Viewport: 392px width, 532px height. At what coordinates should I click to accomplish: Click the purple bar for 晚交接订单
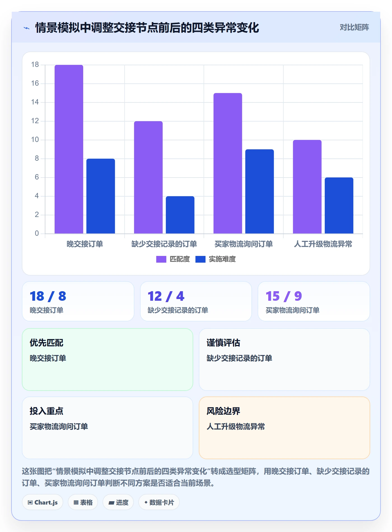69,149
